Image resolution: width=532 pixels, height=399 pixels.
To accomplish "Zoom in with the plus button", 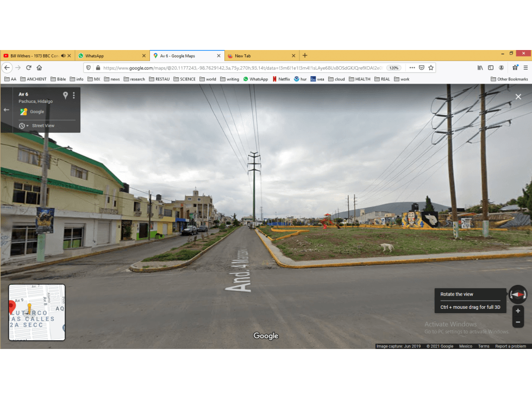I will [518, 311].
